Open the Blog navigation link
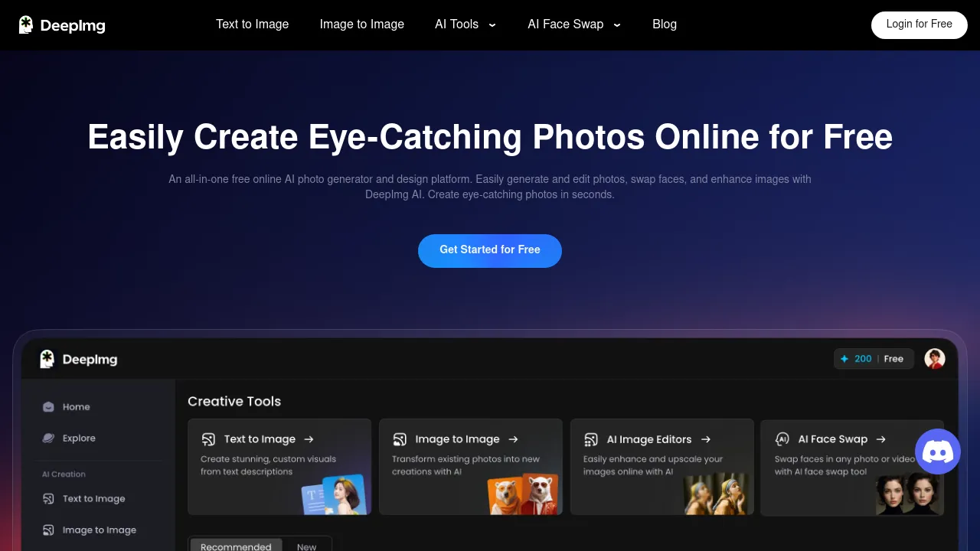980x551 pixels. click(x=665, y=24)
